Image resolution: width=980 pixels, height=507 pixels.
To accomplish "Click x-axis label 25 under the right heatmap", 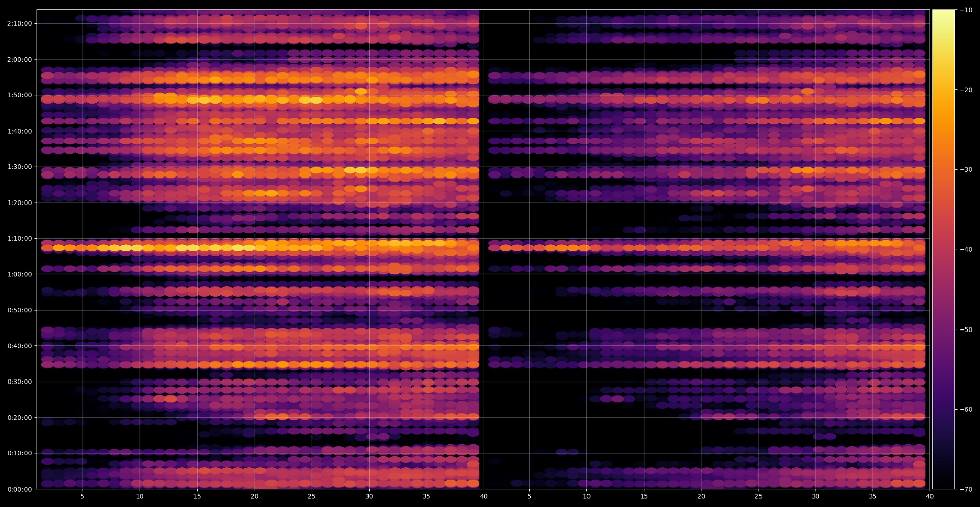I will point(758,496).
